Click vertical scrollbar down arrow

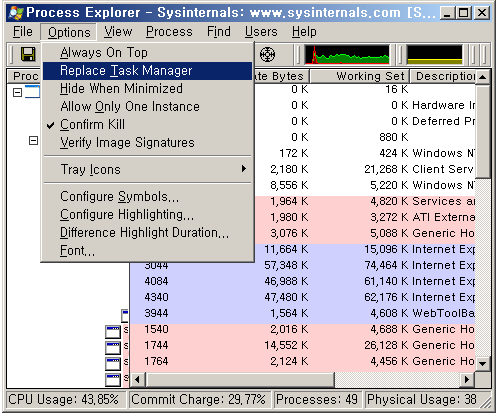483,364
